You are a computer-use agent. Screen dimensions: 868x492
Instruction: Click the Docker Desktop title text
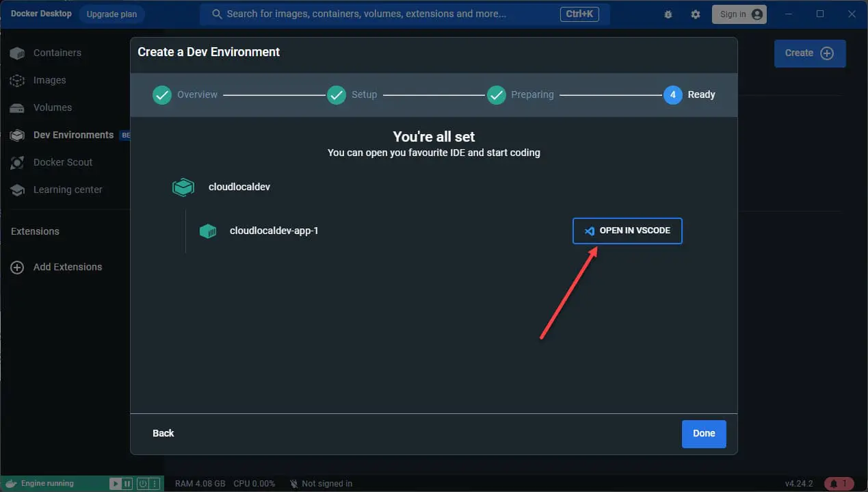click(41, 14)
